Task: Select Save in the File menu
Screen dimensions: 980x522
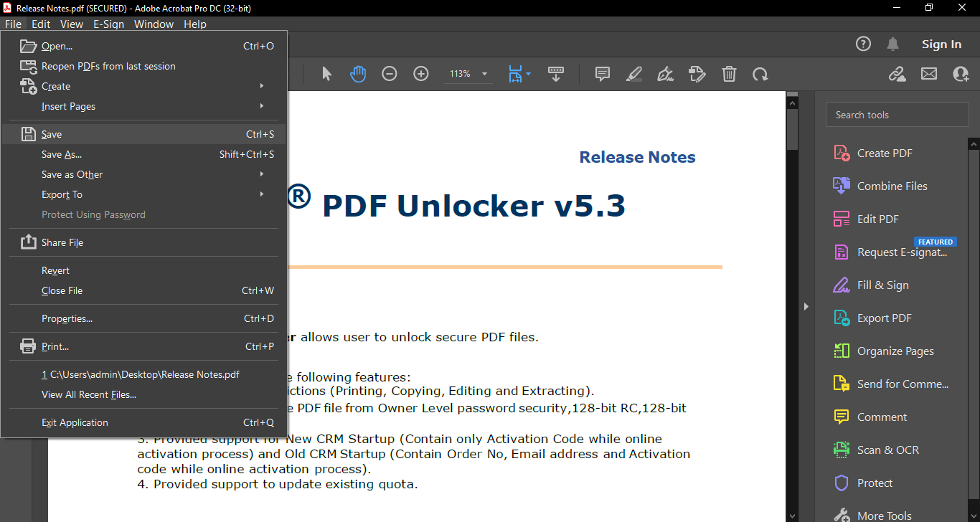Action: 144,134
